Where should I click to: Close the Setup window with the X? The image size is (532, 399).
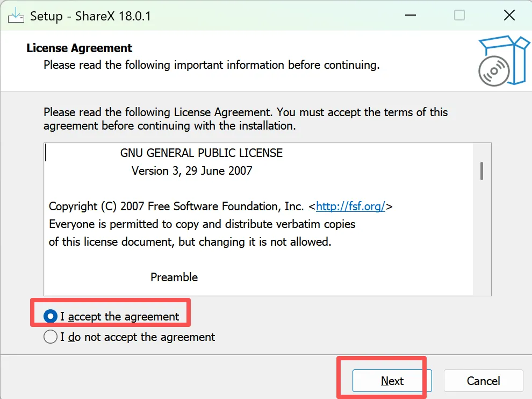[509, 15]
